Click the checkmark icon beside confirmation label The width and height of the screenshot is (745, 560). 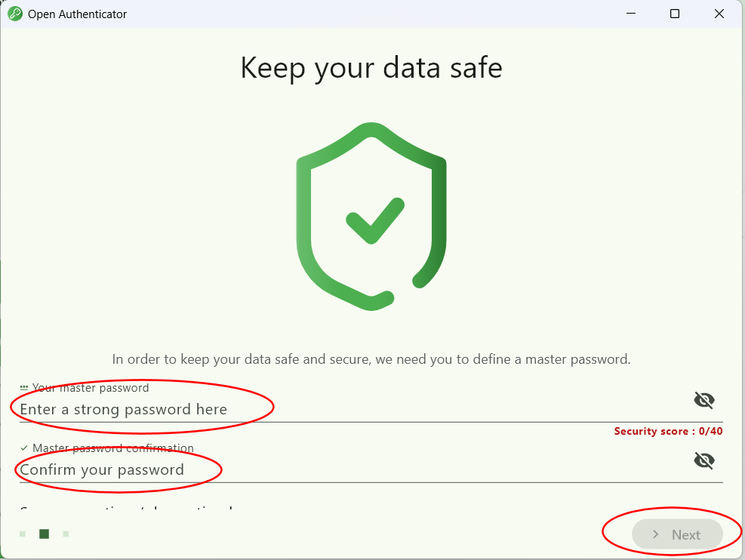point(24,448)
